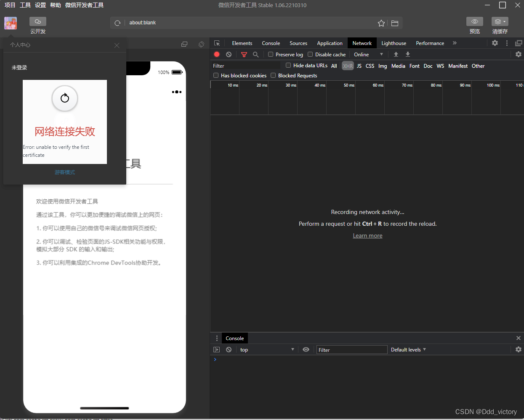Viewport: 524px width, 420px height.
Task: Open the top JavaScript context dropdown
Action: click(x=267, y=350)
